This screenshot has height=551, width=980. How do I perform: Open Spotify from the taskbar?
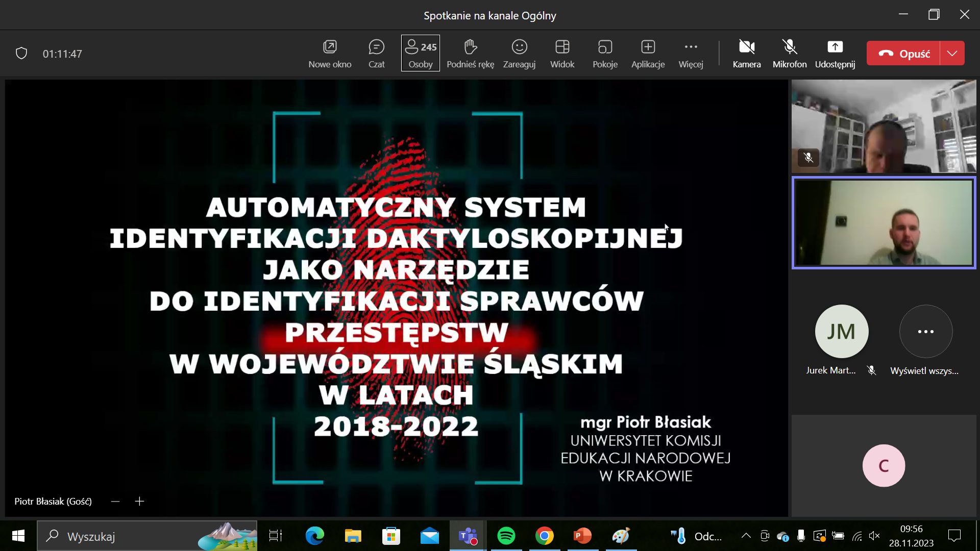506,536
